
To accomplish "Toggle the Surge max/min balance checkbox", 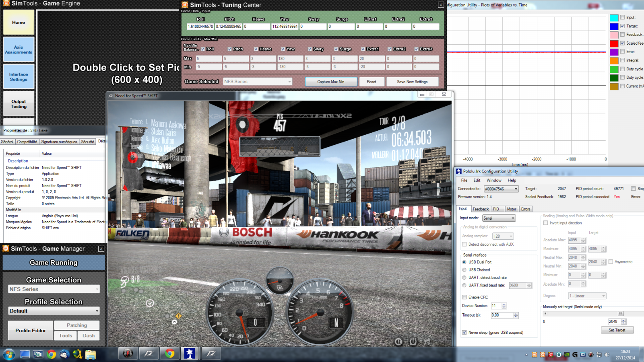I will [x=336, y=49].
